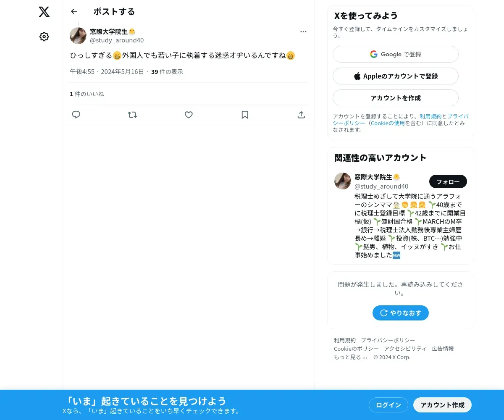Click the X logo icon
This screenshot has width=504, height=420.
44,12
